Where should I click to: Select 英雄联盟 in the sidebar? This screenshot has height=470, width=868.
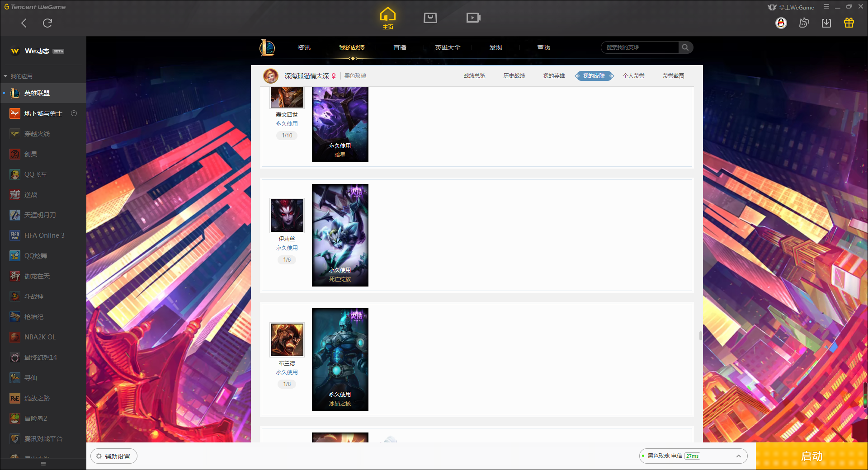click(x=43, y=93)
